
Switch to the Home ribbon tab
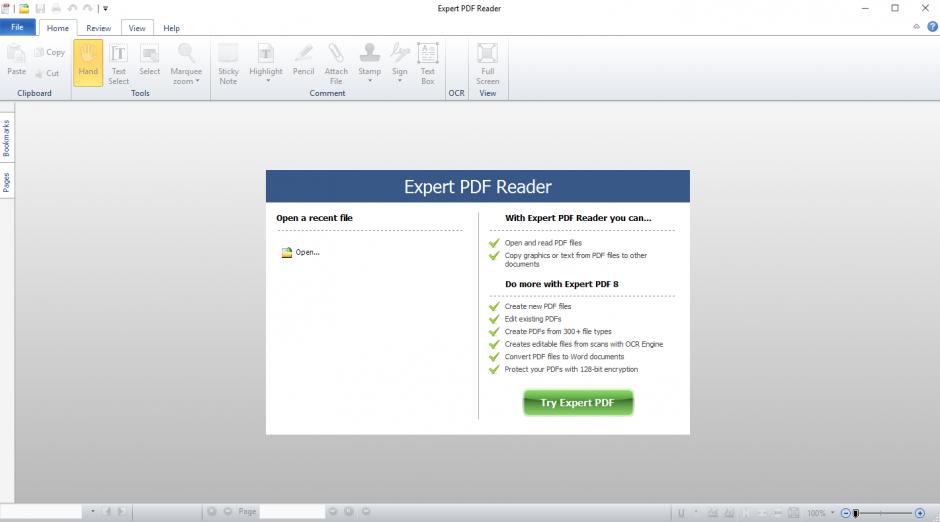pyautogui.click(x=58, y=28)
